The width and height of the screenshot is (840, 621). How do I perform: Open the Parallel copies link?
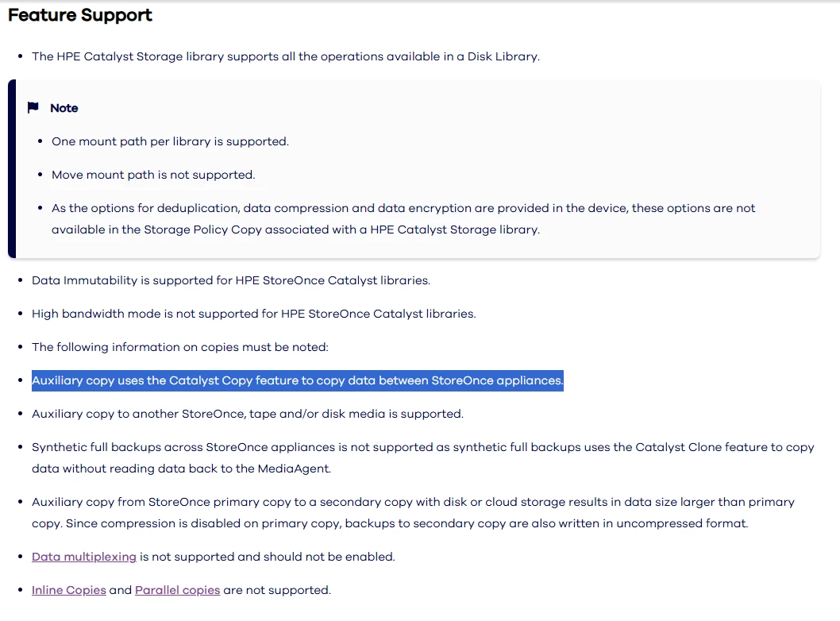tap(177, 590)
